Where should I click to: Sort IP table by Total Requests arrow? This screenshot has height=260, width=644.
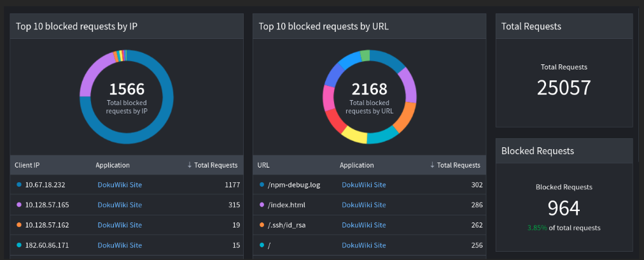(190, 165)
